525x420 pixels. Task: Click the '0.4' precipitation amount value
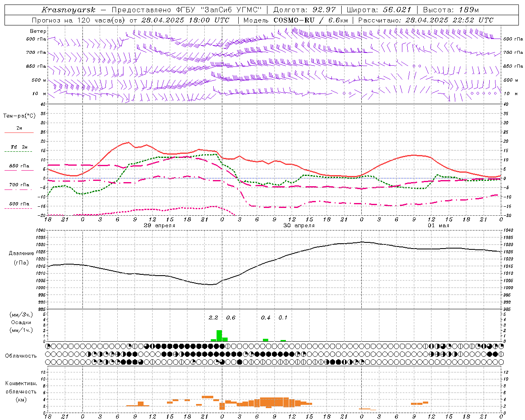(266, 318)
